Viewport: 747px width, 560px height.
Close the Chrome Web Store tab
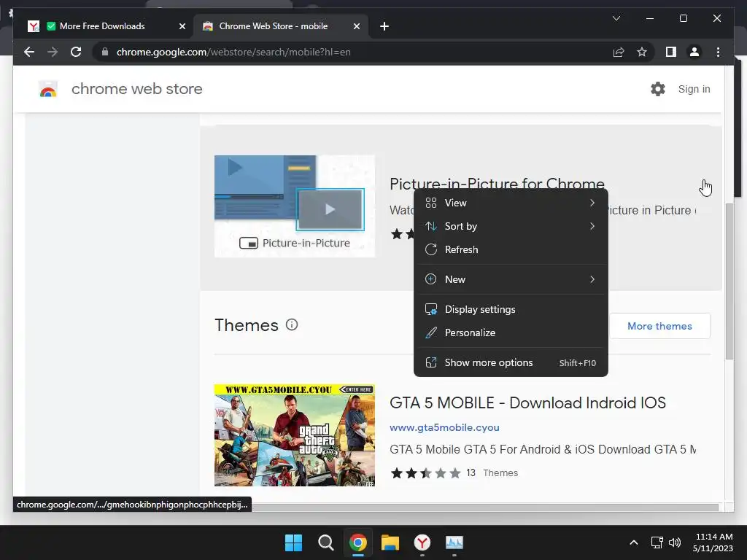click(356, 26)
